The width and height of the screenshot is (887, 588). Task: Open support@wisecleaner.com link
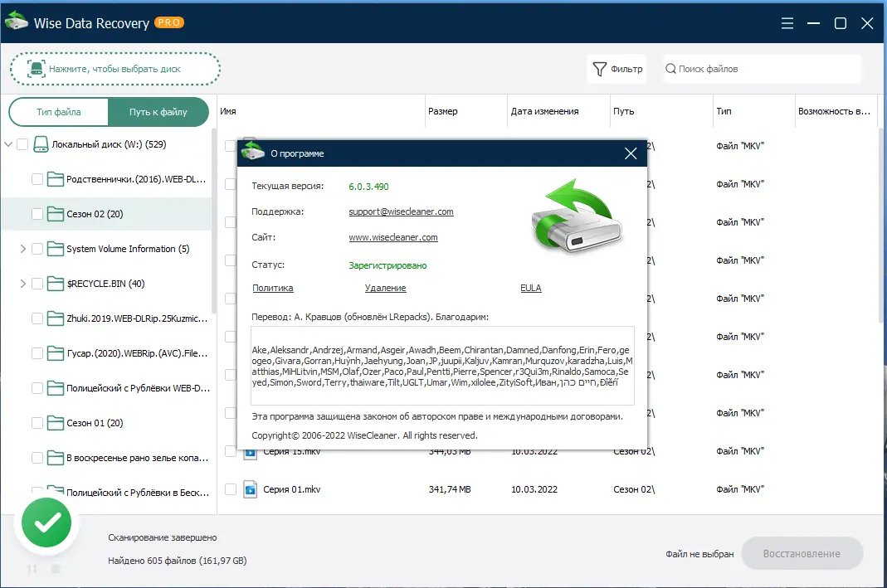401,211
